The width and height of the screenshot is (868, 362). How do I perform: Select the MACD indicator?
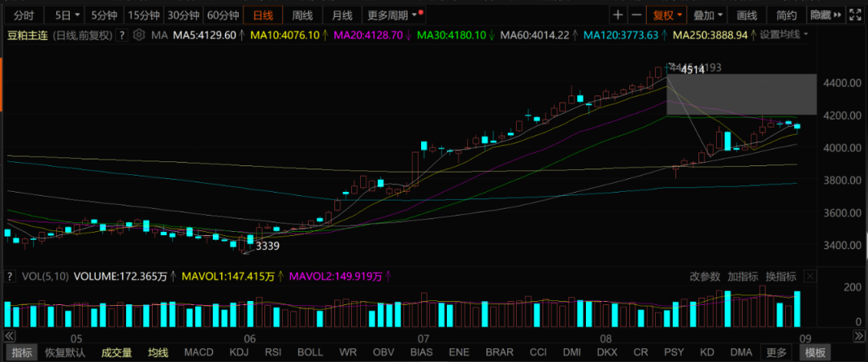pyautogui.click(x=199, y=352)
